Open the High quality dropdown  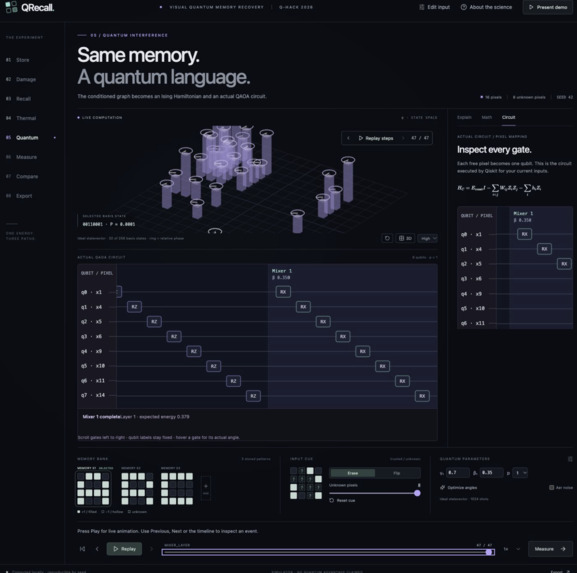(x=428, y=238)
